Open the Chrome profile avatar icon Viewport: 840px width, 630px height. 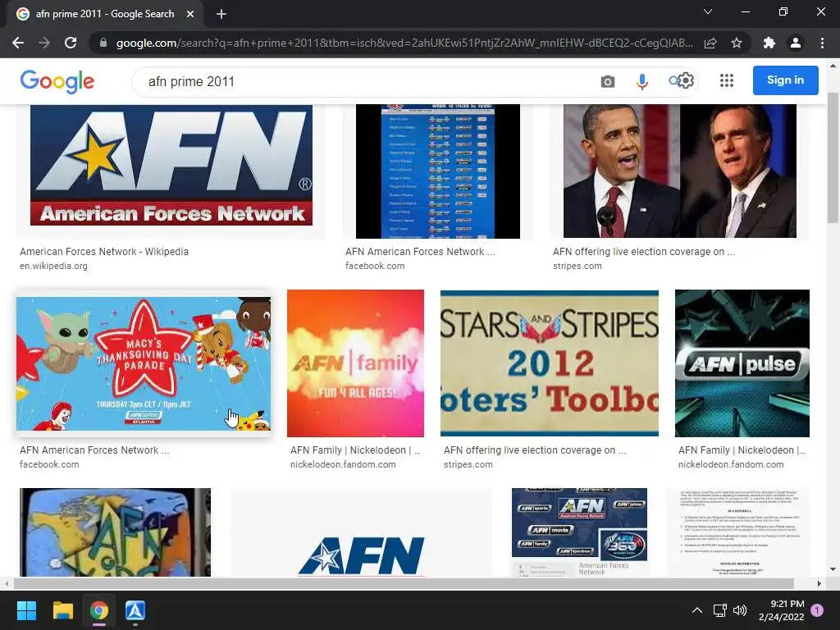796,43
